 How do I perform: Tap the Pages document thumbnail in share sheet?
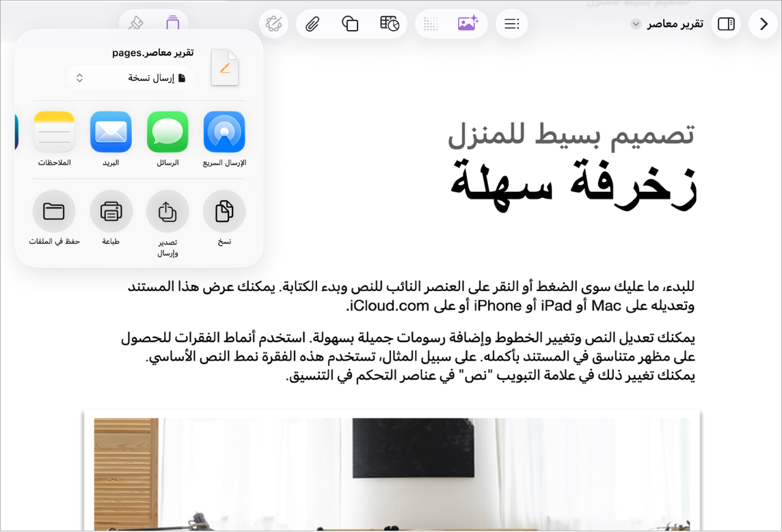click(x=225, y=68)
